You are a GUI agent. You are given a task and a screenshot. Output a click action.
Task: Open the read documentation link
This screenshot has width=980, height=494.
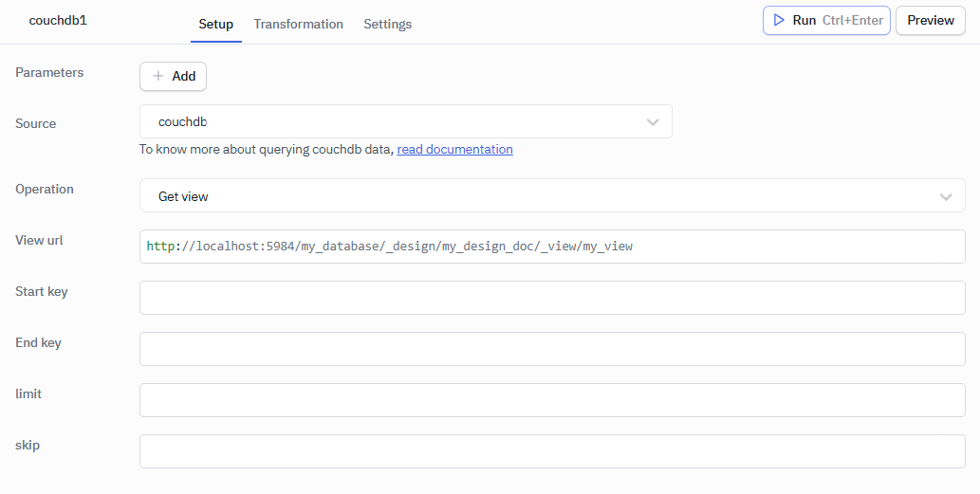tap(454, 149)
